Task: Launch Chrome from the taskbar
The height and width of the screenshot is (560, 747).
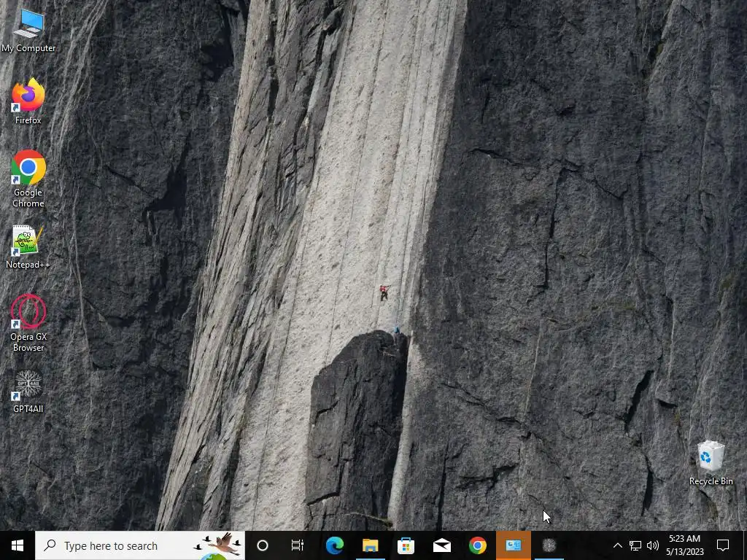Action: [477, 545]
